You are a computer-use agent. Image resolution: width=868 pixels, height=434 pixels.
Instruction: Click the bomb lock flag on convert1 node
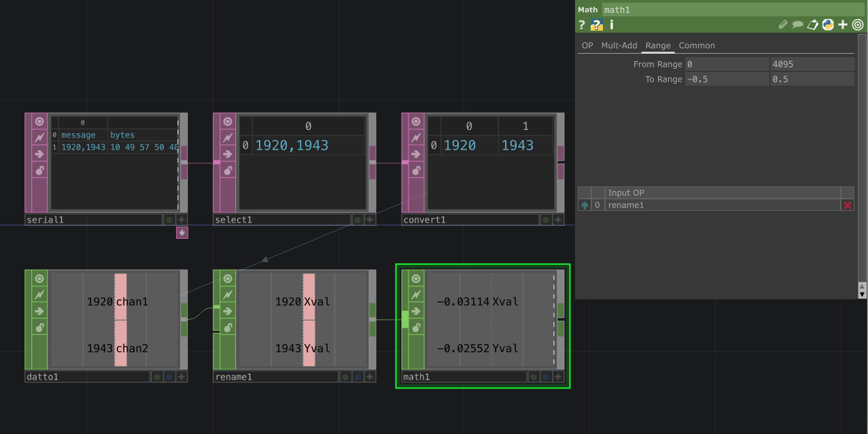click(x=415, y=171)
